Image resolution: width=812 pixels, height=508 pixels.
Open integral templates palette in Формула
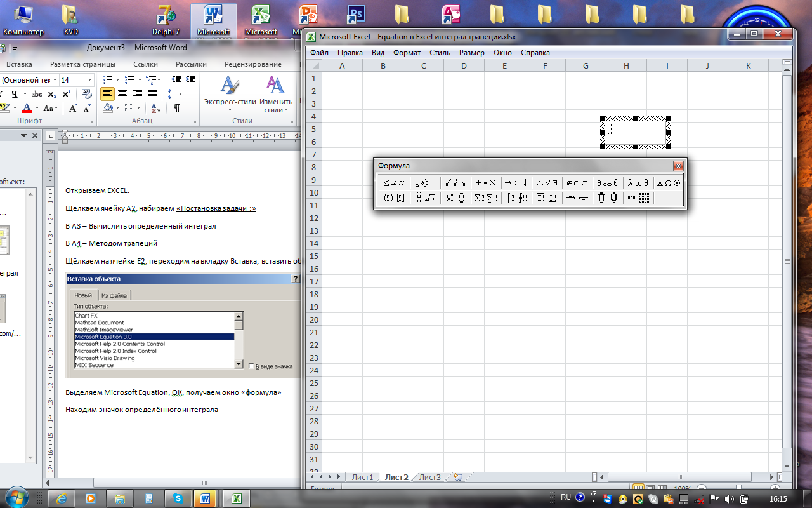coord(516,198)
